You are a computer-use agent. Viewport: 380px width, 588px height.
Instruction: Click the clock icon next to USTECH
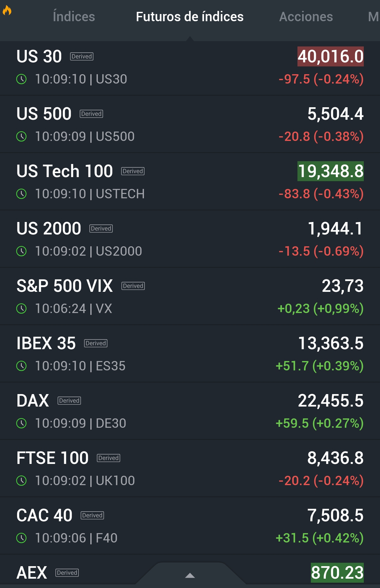tap(21, 194)
